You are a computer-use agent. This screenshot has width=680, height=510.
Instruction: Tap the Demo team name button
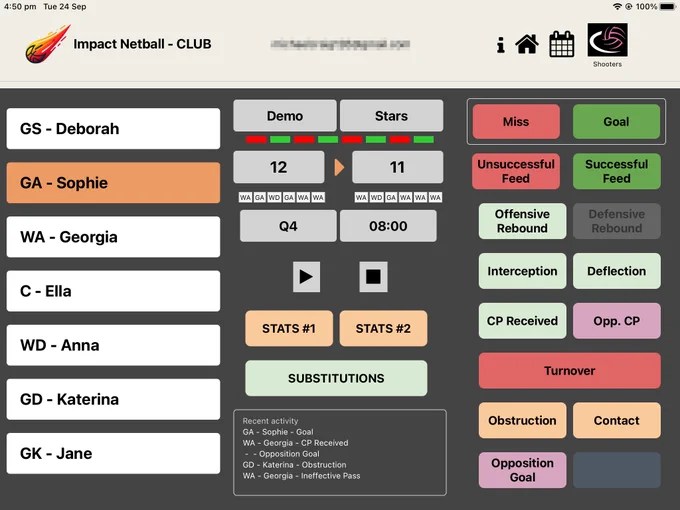pos(285,116)
